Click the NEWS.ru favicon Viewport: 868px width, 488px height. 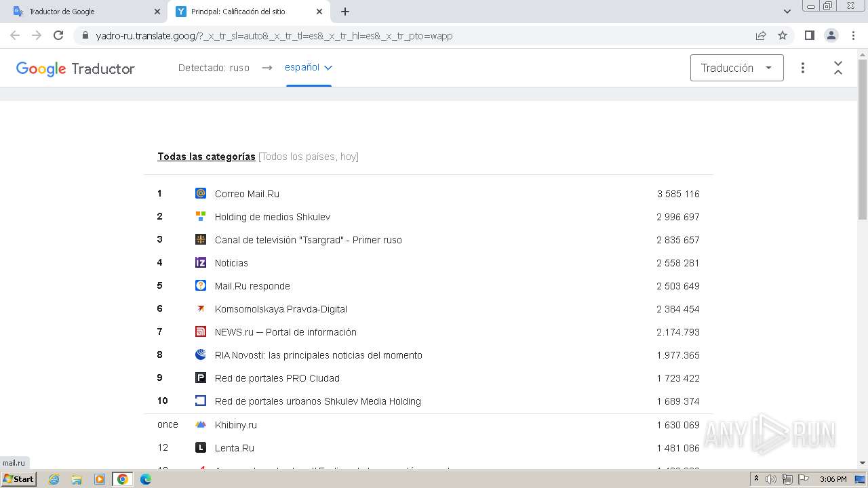point(201,331)
